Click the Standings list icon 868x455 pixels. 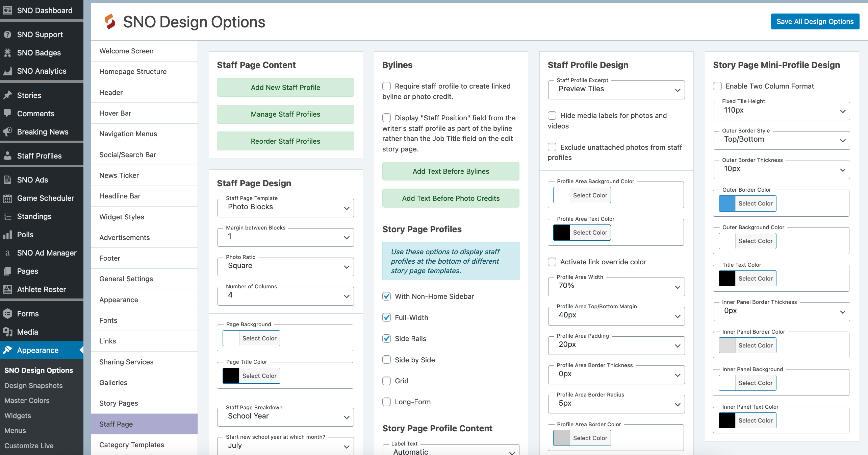[x=7, y=216]
